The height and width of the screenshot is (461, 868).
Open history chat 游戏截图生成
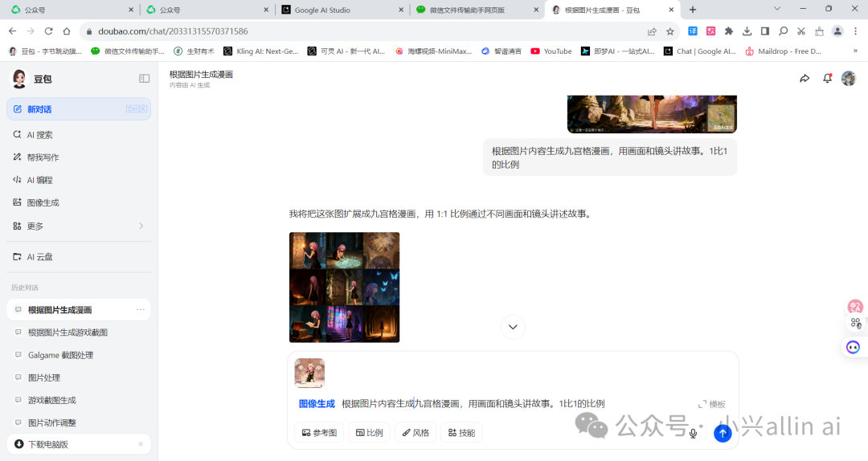[x=79, y=400]
